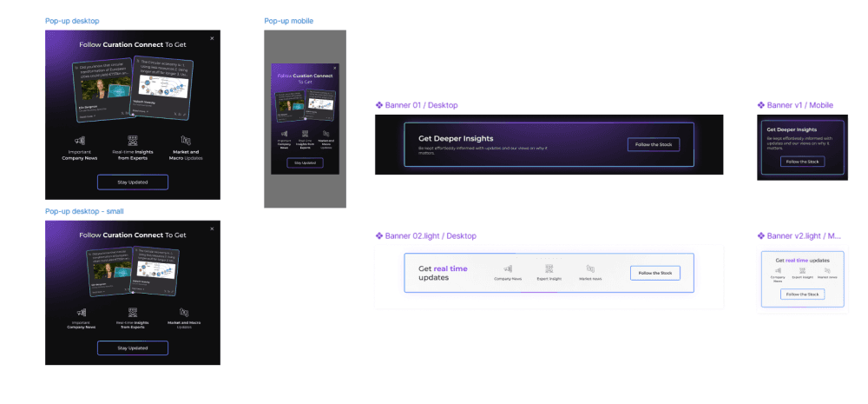The image size is (868, 404).
Task: Select the right card in Pop-up mobile
Action: click(319, 104)
